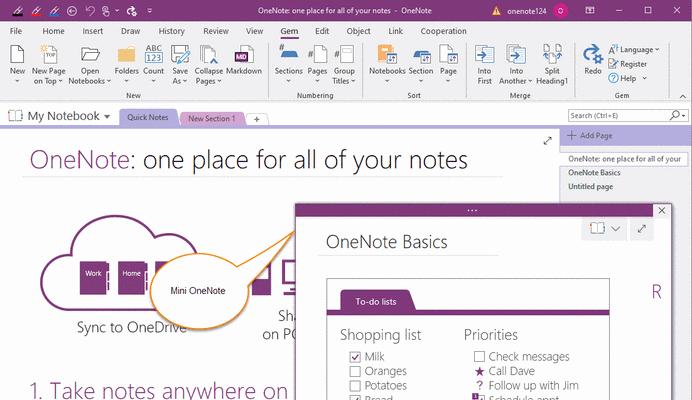Select 'OneNote: one place for all of your' page

pyautogui.click(x=624, y=159)
